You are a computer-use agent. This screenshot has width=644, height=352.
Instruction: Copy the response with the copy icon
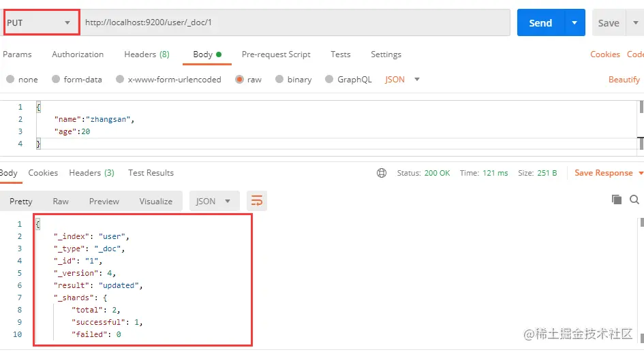click(x=617, y=199)
